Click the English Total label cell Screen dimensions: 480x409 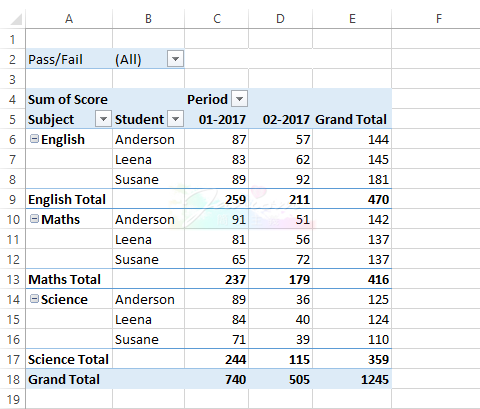[x=69, y=199]
